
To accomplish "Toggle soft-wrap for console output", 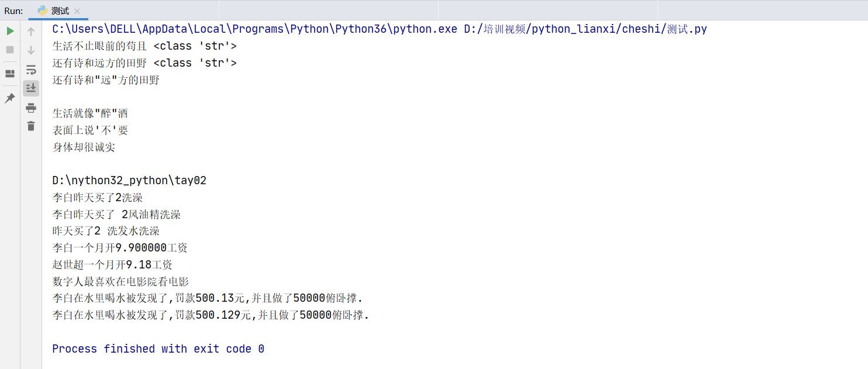I will point(30,70).
